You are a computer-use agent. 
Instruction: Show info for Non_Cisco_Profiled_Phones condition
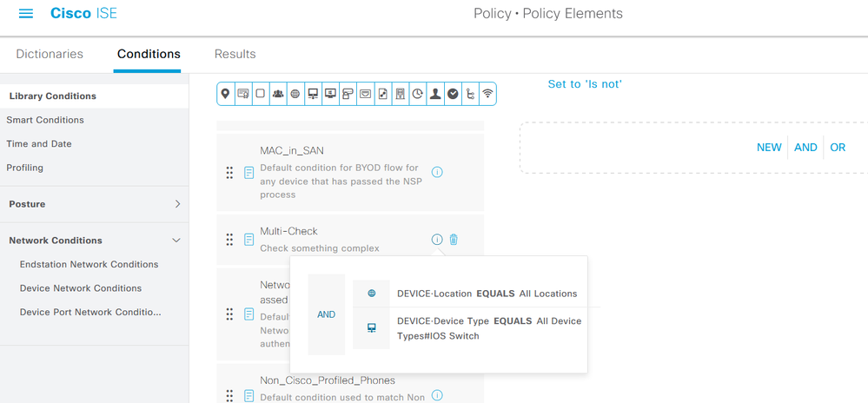pyautogui.click(x=437, y=394)
